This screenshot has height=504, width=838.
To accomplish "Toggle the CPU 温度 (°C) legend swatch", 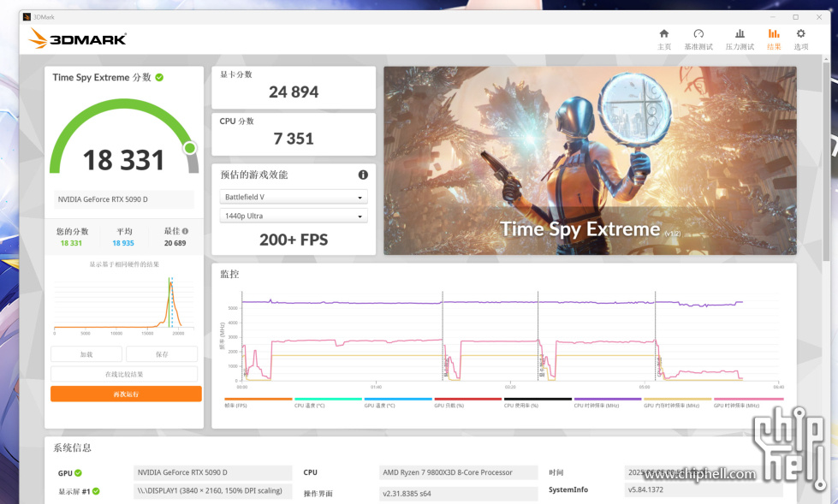I will 328,399.
